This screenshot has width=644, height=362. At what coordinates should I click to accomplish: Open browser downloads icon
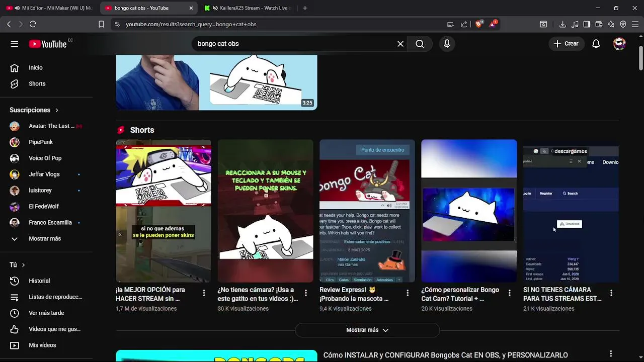pos(562,24)
